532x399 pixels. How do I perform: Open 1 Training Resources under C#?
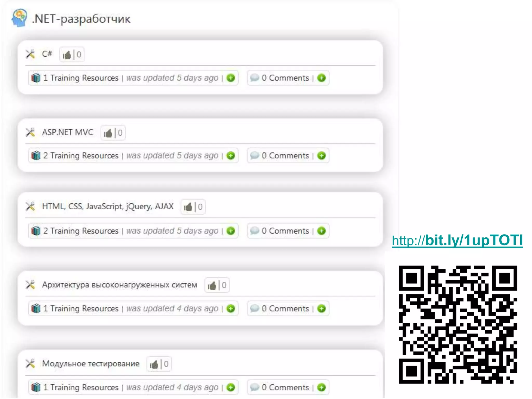point(81,78)
